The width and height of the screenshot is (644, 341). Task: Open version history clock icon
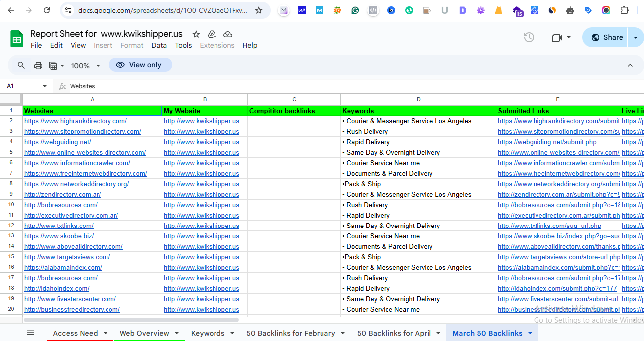[529, 37]
